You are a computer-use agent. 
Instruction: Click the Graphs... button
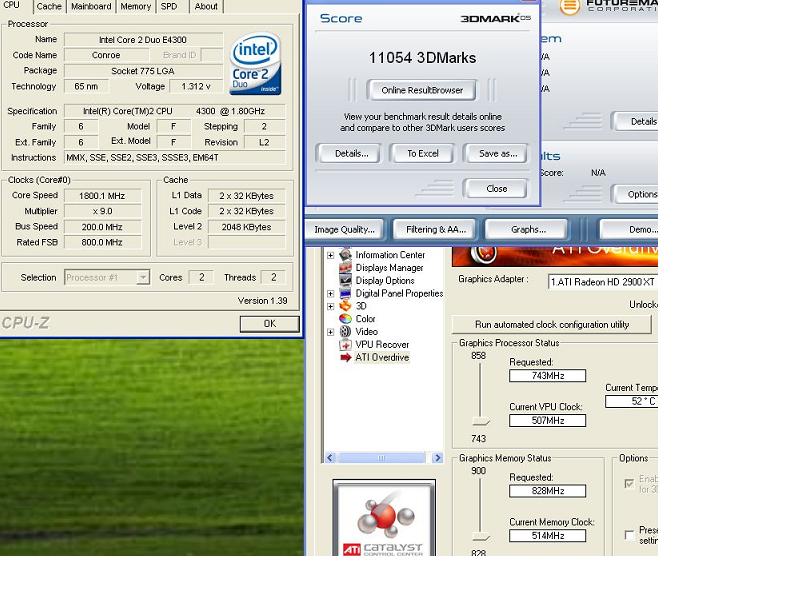point(528,229)
